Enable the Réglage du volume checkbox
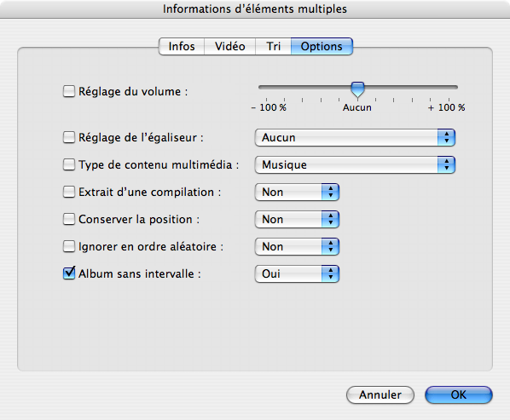The width and height of the screenshot is (510, 420). [x=69, y=91]
